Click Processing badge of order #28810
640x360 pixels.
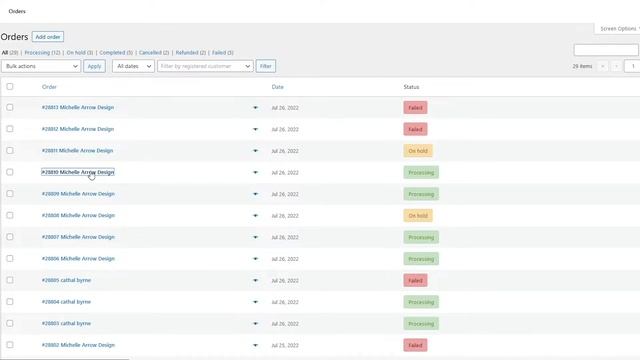[x=421, y=173]
